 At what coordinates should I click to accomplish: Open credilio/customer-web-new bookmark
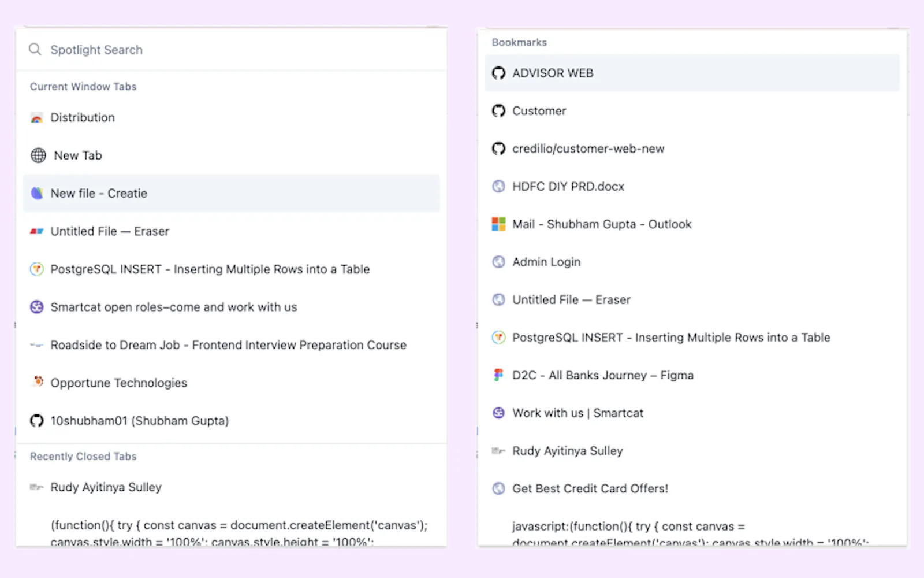point(692,149)
